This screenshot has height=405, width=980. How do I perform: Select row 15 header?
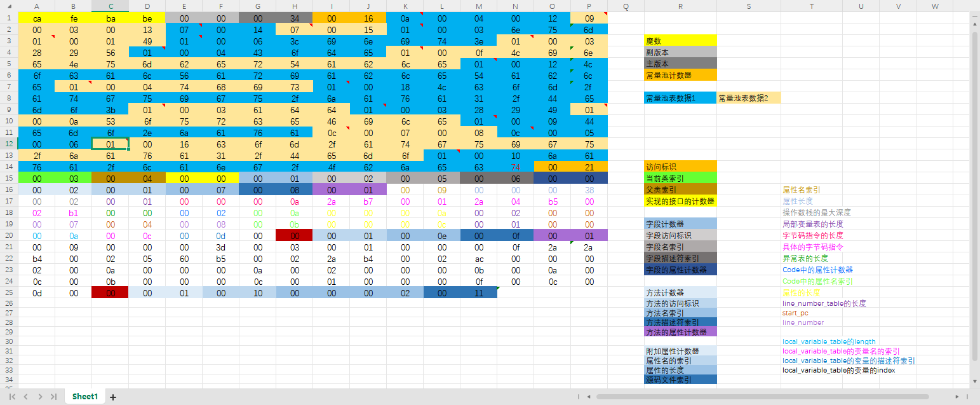pos(9,179)
